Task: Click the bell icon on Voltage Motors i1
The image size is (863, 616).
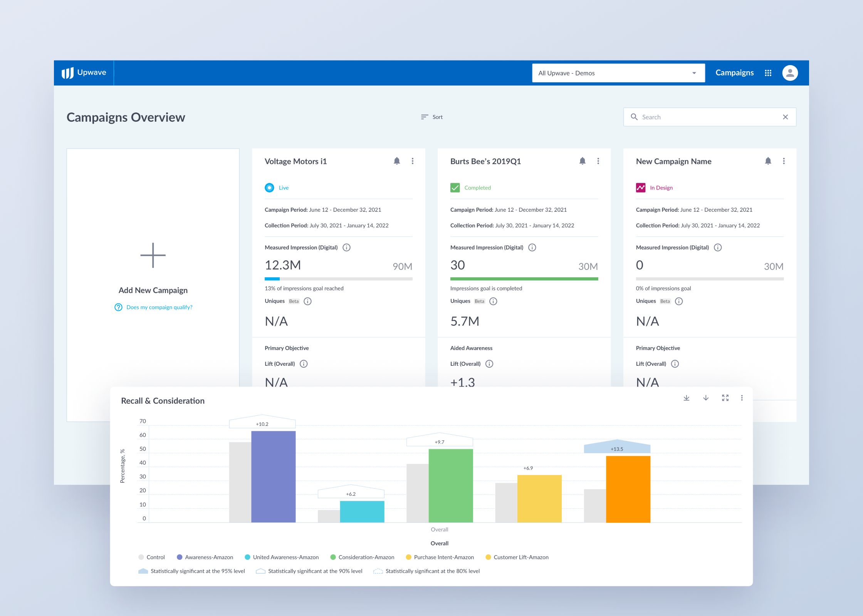Action: pos(397,161)
